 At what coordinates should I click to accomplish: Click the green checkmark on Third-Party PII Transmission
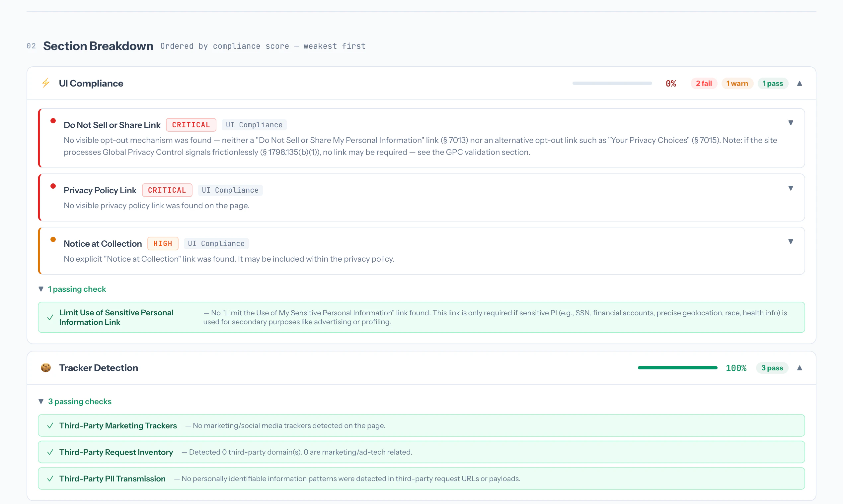50,478
